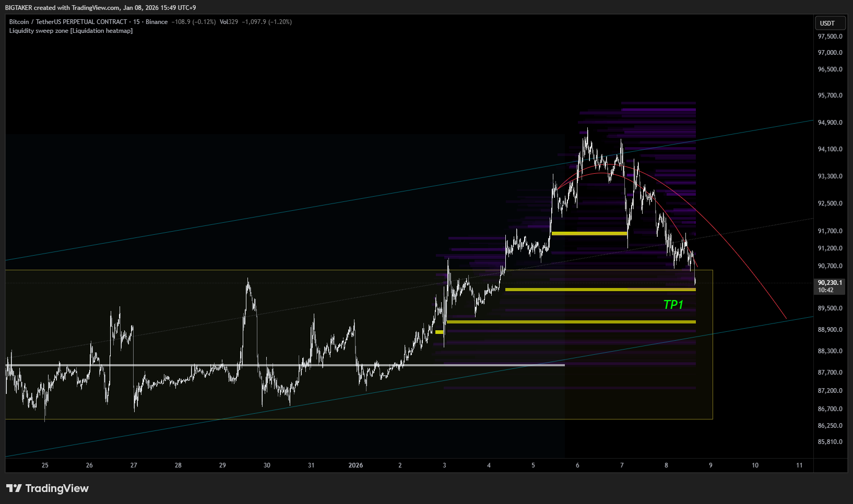Click the 91,700.0 price axis label
The height and width of the screenshot is (504, 853).
pyautogui.click(x=830, y=231)
